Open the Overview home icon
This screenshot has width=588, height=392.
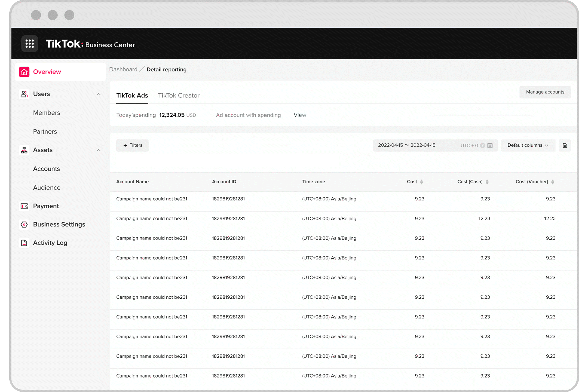pyautogui.click(x=24, y=72)
